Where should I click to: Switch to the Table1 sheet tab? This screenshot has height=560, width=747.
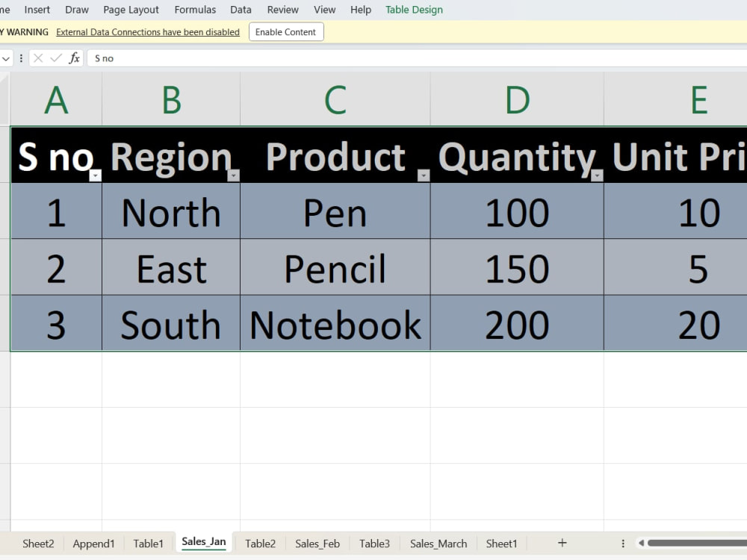click(x=148, y=544)
